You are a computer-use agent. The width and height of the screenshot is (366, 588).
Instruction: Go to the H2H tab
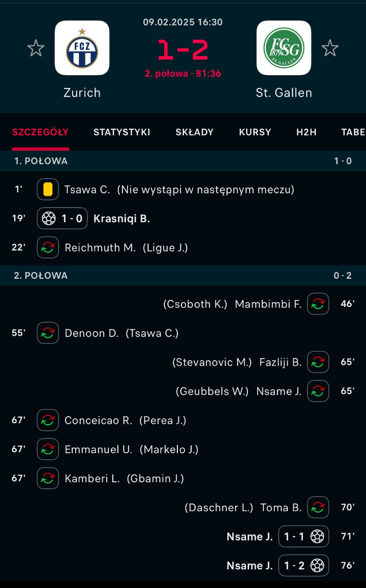pyautogui.click(x=307, y=132)
